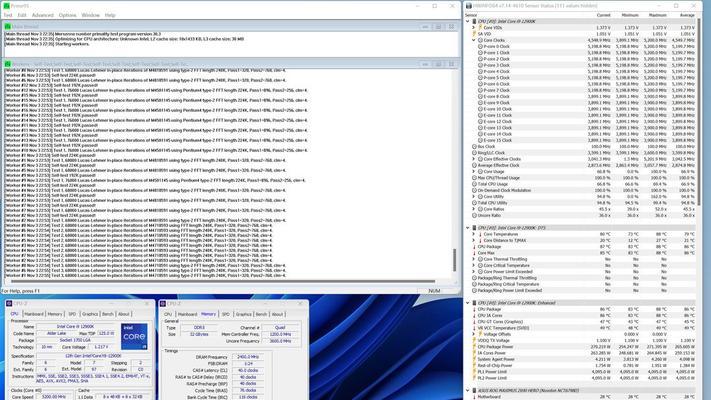This screenshot has width=711, height=400.
Task: Click the right CPU-Z window title icon
Action: (x=163, y=303)
